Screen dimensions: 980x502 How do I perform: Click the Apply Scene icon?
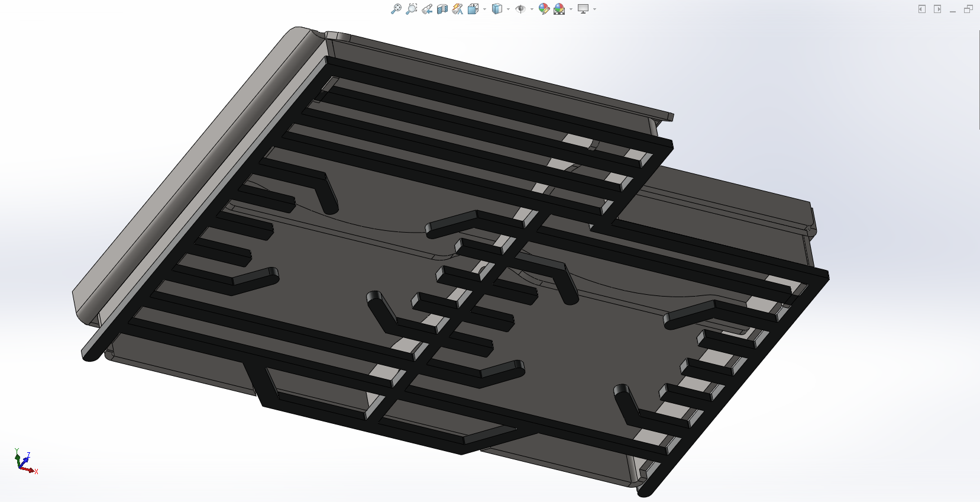559,9
